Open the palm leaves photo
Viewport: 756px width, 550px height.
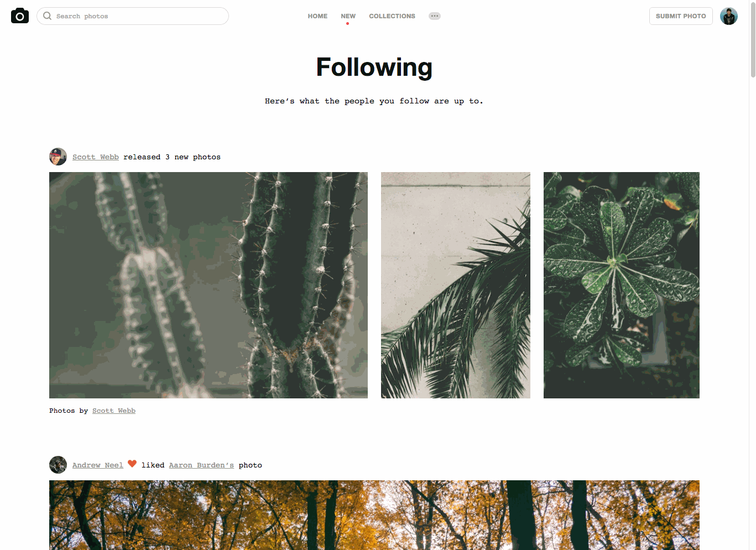point(456,285)
